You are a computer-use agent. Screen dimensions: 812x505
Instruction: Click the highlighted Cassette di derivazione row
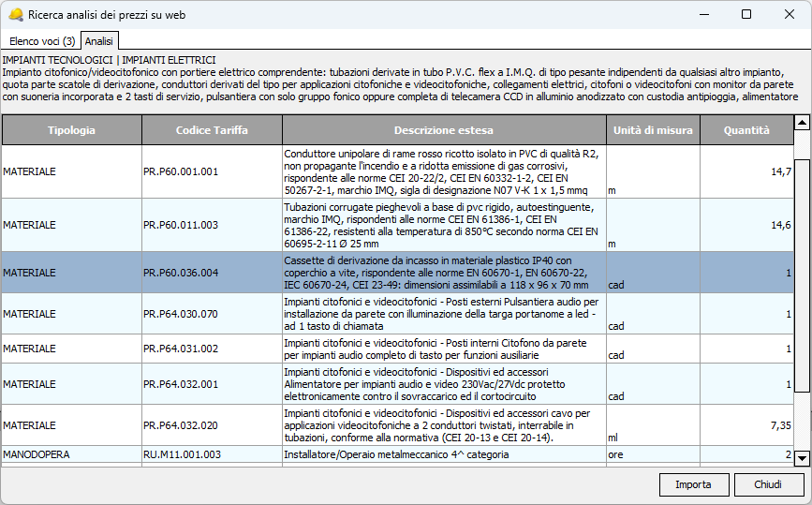pos(443,272)
